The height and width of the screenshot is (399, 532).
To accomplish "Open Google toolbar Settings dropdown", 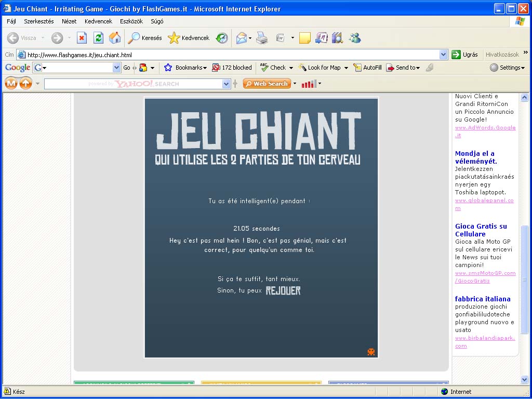I will (523, 68).
